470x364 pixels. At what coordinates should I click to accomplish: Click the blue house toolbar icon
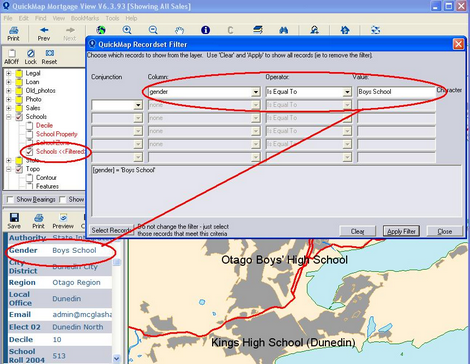click(x=345, y=30)
